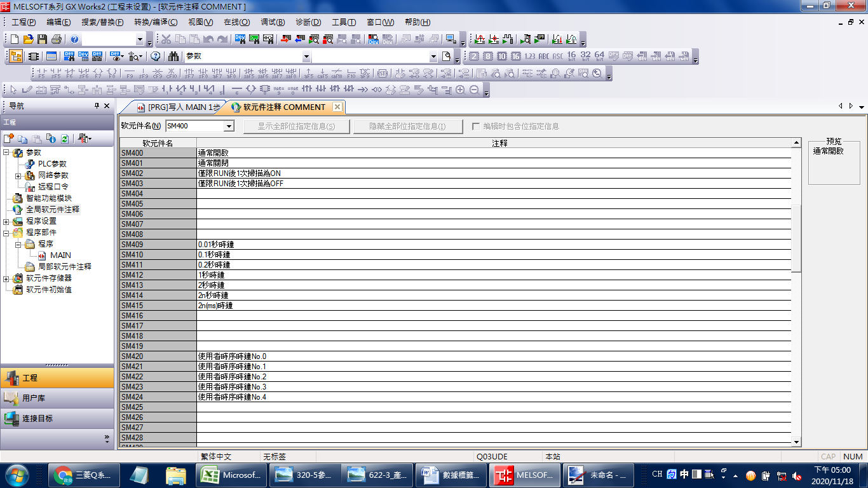Screen dimensions: 868x488
Task: Save the project using the floppy disk icon
Action: (43, 39)
